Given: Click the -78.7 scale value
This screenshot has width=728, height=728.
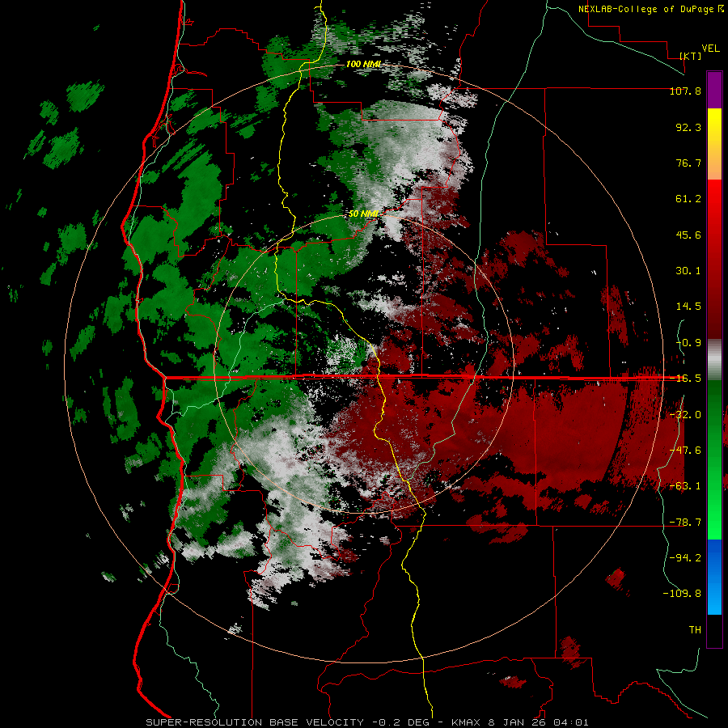Looking at the screenshot, I should pos(685,523).
